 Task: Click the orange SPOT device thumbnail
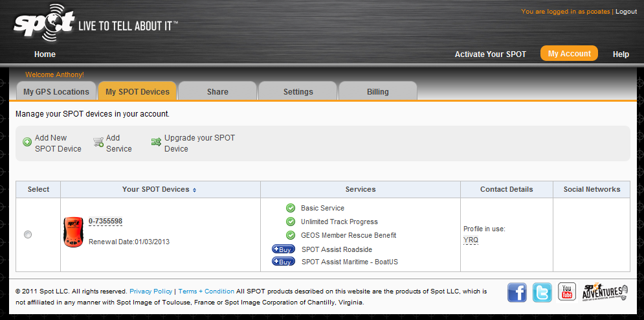pyautogui.click(x=73, y=232)
